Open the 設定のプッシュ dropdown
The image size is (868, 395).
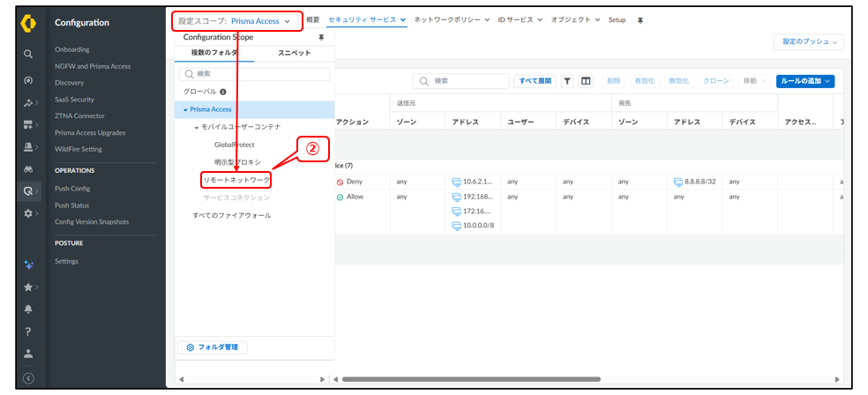point(808,41)
